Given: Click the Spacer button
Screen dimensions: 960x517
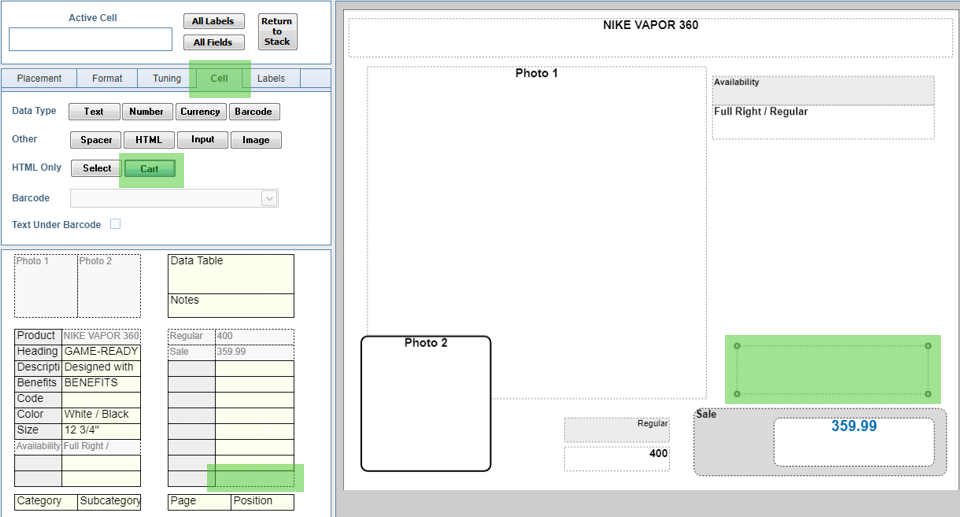Looking at the screenshot, I should (96, 140).
